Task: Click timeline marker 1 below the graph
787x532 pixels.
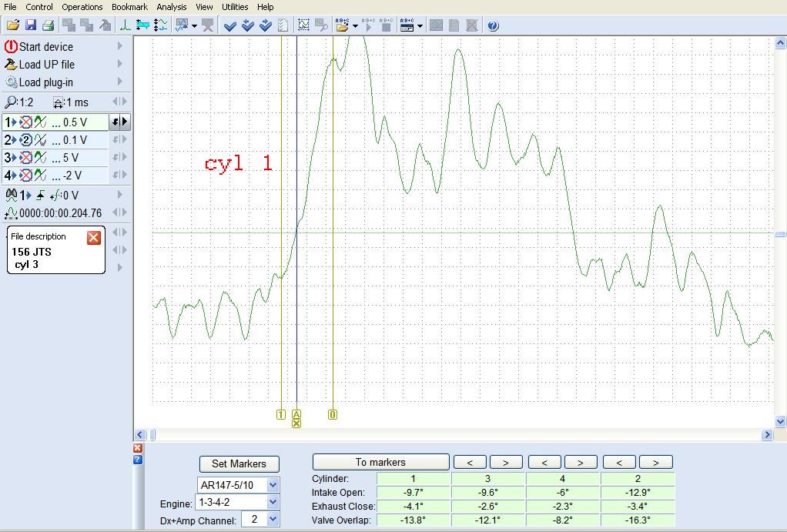Action: [280, 414]
